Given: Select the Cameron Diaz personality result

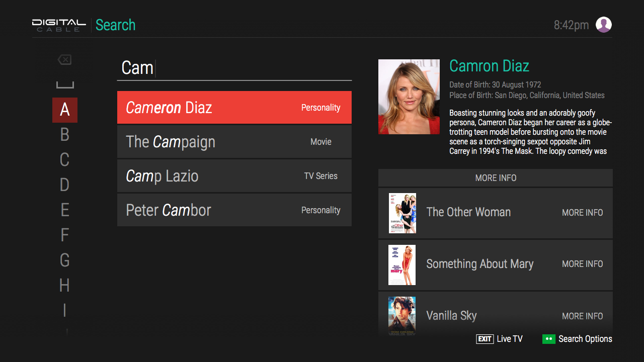Looking at the screenshot, I should click(x=234, y=107).
